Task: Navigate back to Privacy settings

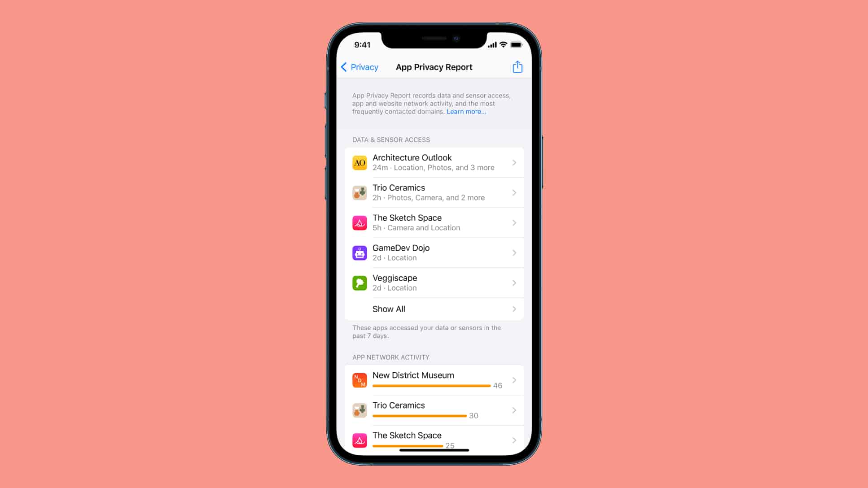Action: (358, 67)
